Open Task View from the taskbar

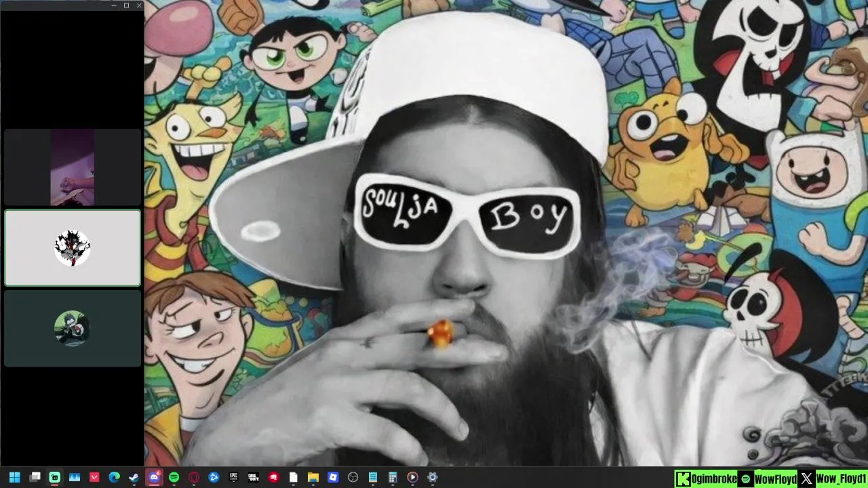tap(35, 477)
